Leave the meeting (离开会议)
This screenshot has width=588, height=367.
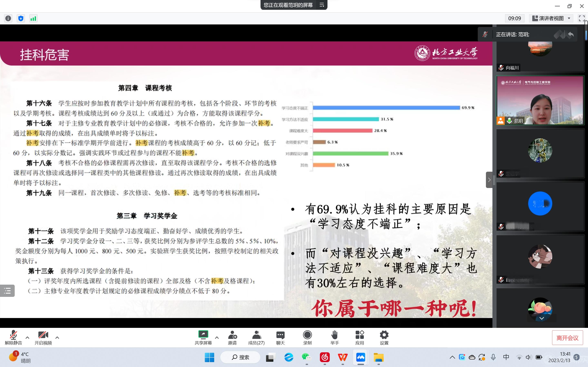pyautogui.click(x=568, y=337)
